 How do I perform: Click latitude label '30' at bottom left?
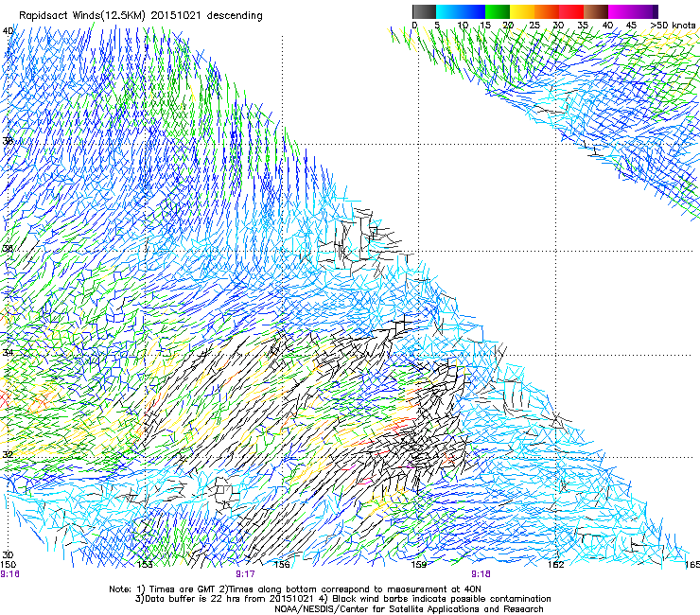click(8, 554)
